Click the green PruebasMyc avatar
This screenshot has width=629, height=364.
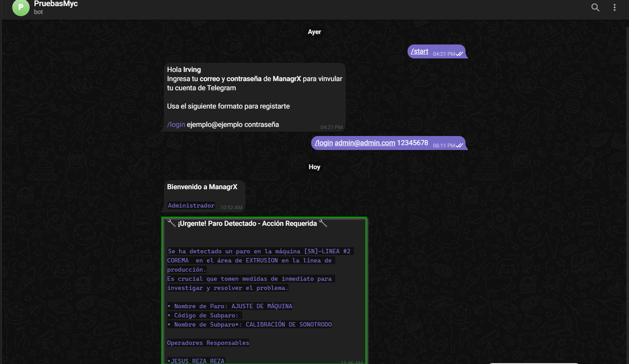[x=20, y=7]
